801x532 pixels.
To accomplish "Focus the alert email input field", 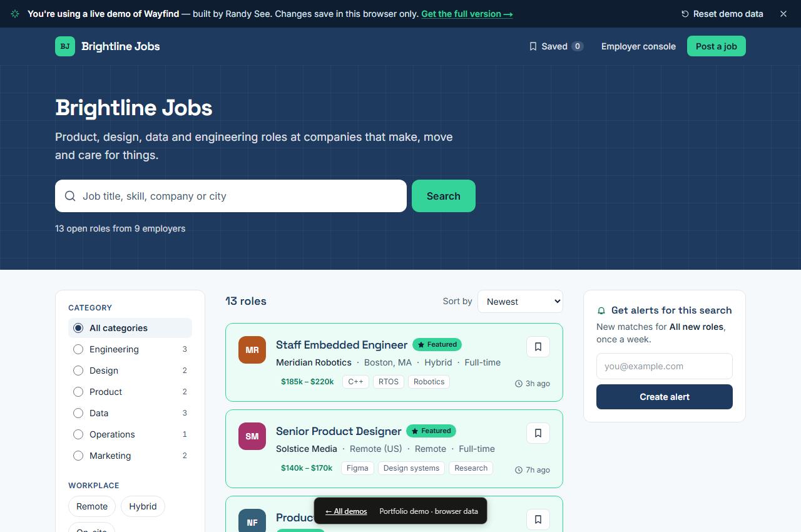I will coord(665,366).
